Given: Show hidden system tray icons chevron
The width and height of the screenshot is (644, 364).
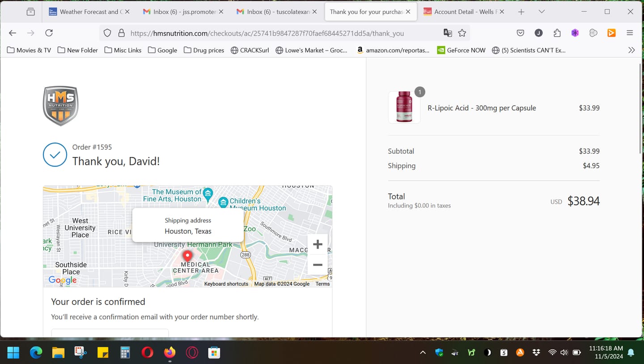Looking at the screenshot, I should [x=423, y=352].
